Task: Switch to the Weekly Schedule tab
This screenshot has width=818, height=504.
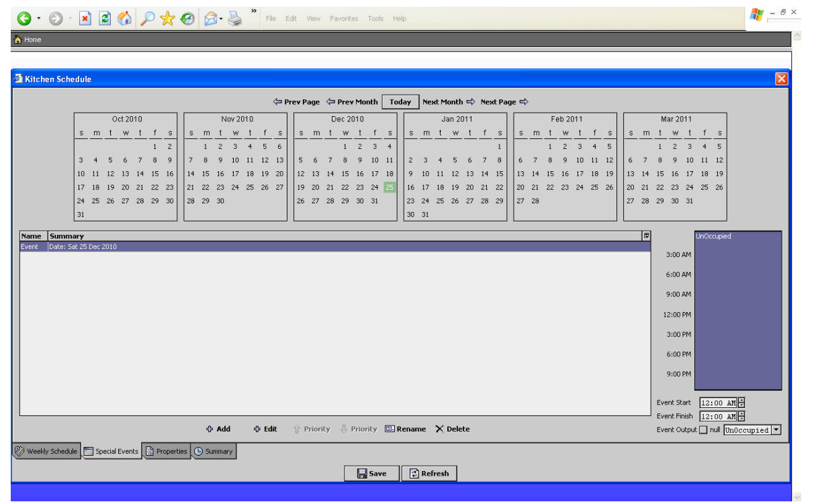Action: pos(46,452)
